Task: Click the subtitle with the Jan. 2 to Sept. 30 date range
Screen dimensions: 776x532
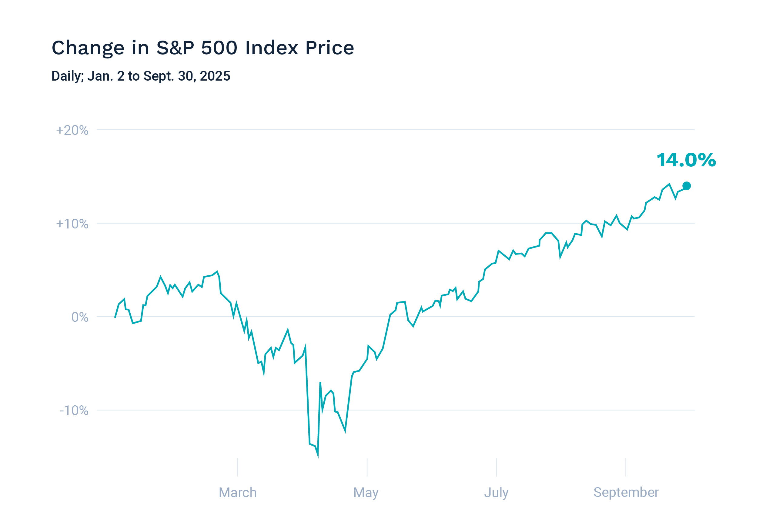Action: point(141,76)
